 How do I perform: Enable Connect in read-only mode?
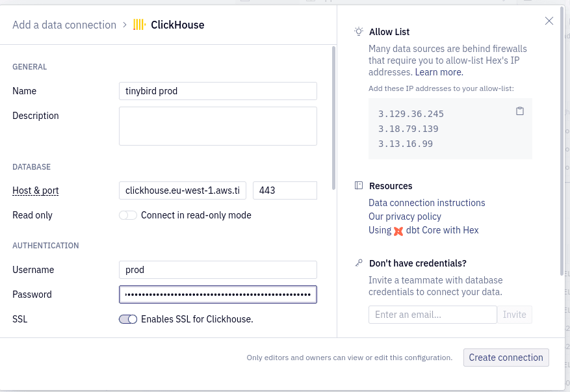(128, 215)
